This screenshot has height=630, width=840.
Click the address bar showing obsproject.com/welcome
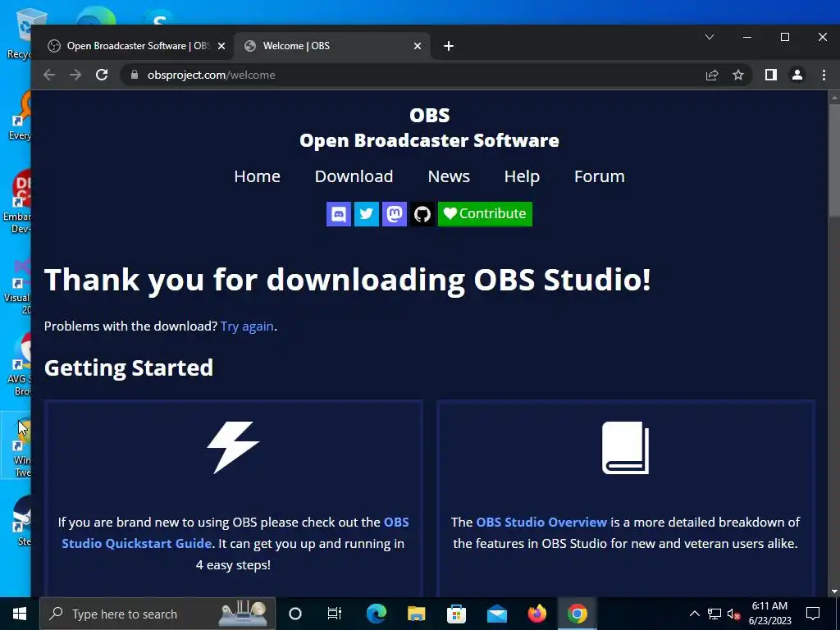(436, 75)
